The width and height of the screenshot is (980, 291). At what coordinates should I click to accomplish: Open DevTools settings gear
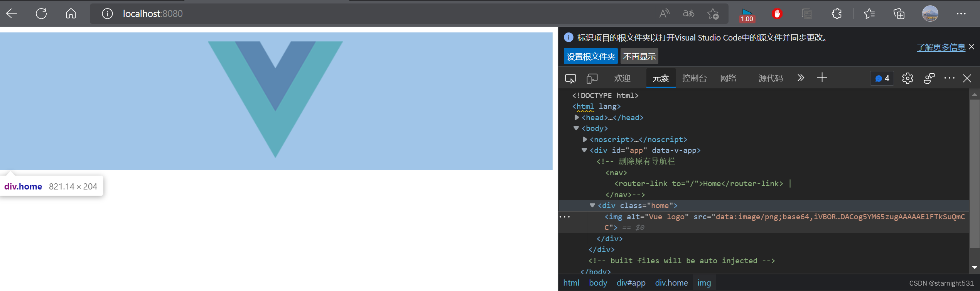click(907, 78)
